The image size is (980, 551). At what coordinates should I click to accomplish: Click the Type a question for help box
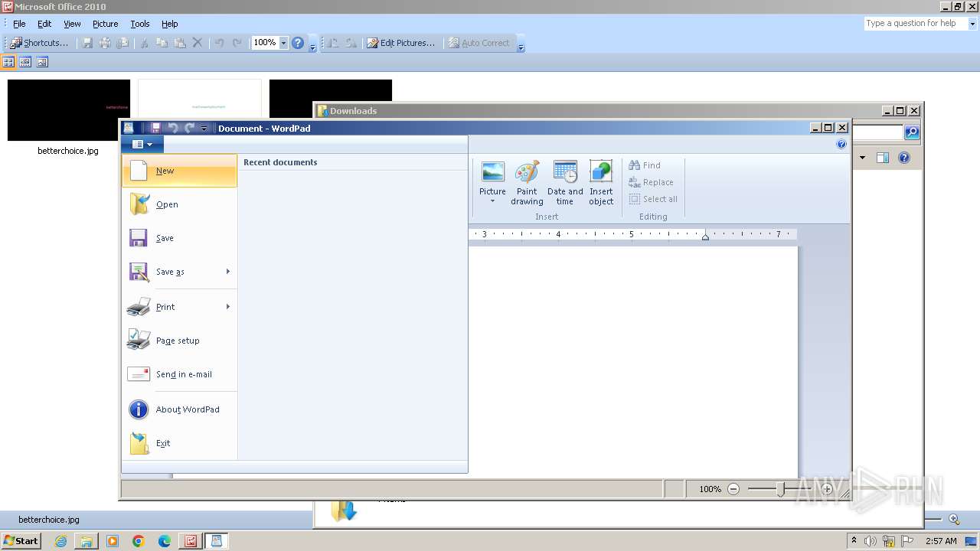(915, 24)
